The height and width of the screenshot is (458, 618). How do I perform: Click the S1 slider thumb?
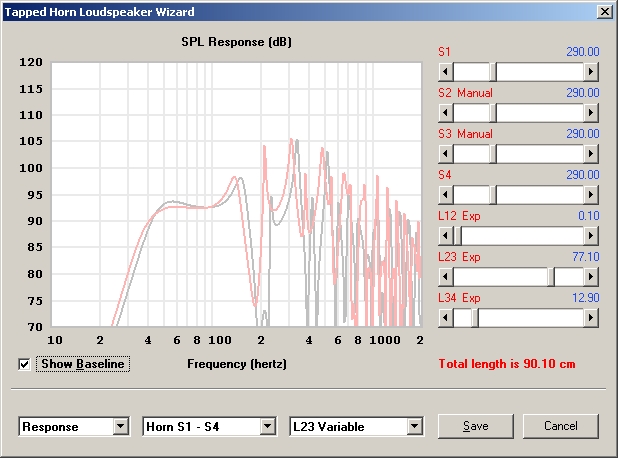(x=493, y=72)
